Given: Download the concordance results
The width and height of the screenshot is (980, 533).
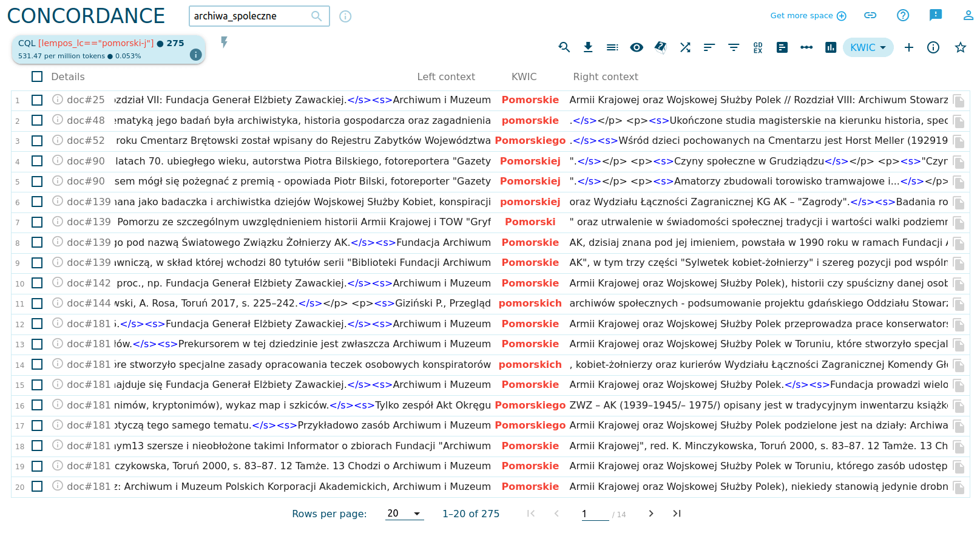Looking at the screenshot, I should [x=588, y=47].
